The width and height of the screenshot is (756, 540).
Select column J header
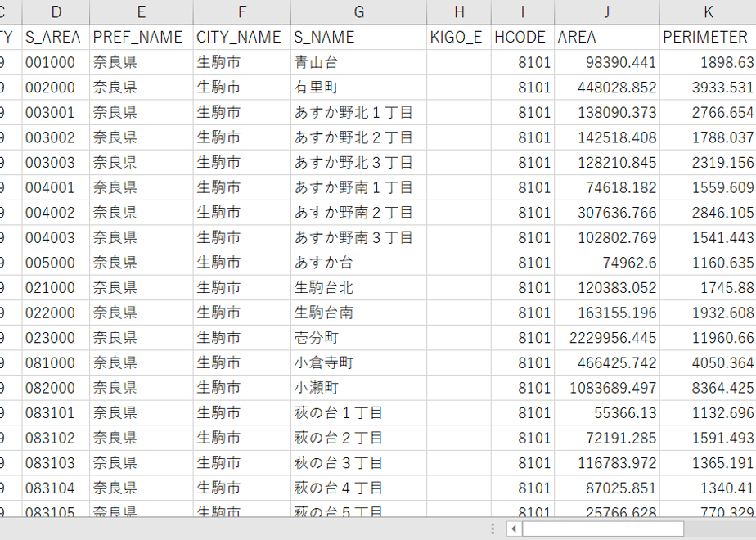pyautogui.click(x=607, y=12)
